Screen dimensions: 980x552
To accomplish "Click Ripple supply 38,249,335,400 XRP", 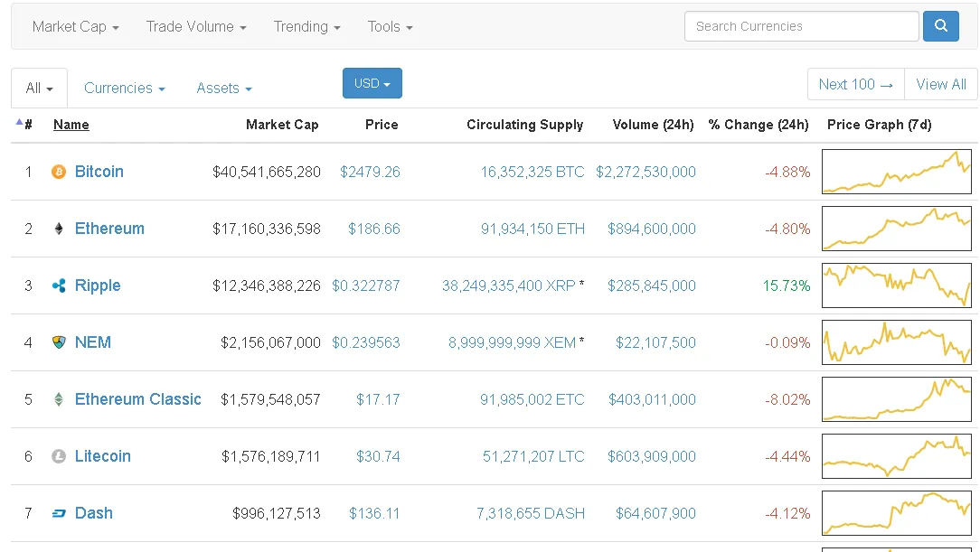I will (508, 286).
